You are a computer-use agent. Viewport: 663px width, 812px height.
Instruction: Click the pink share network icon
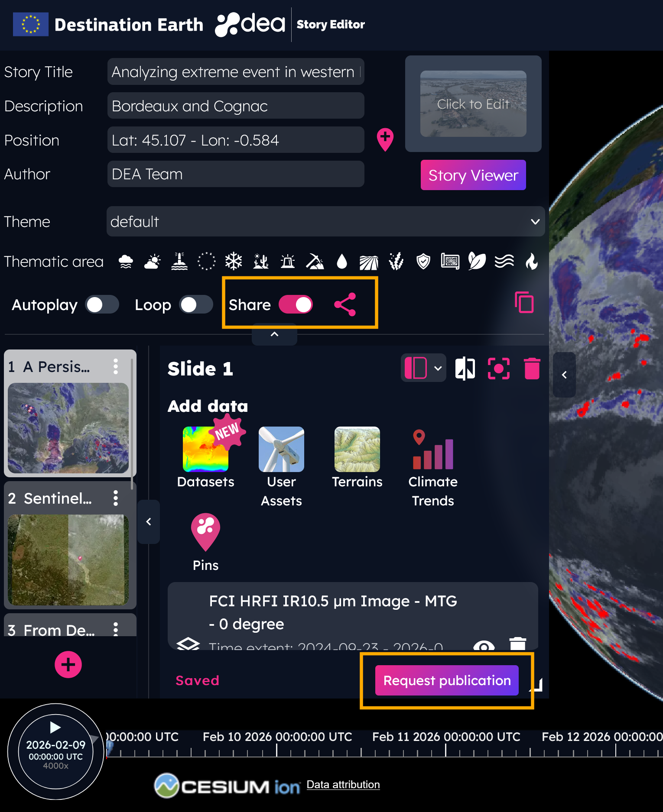[x=345, y=304]
